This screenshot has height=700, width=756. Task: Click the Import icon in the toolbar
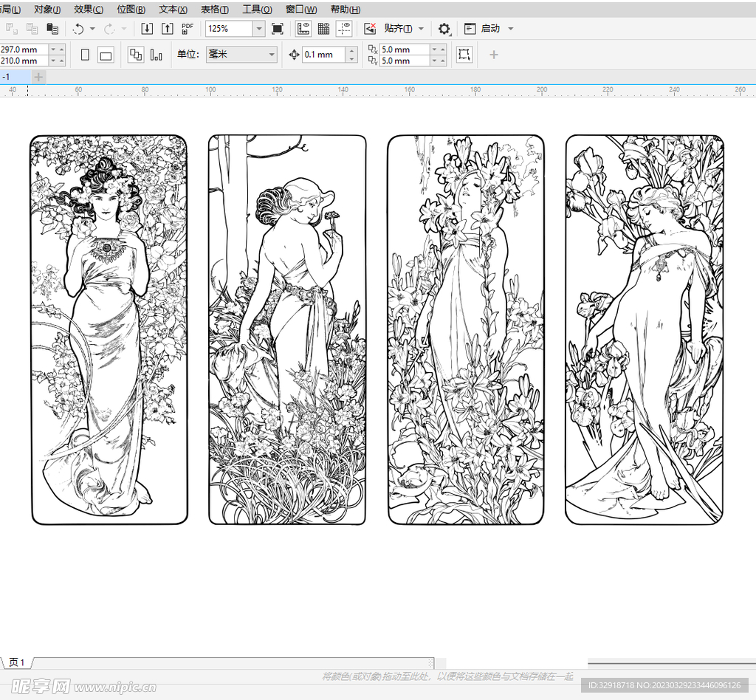(147, 29)
